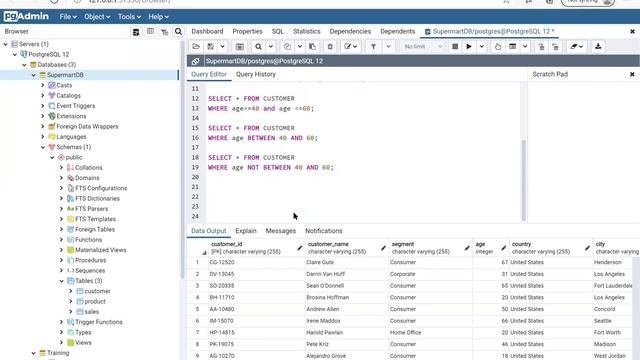Collapse the Tables (3) node
The image size is (640, 360).
click(x=62, y=281)
